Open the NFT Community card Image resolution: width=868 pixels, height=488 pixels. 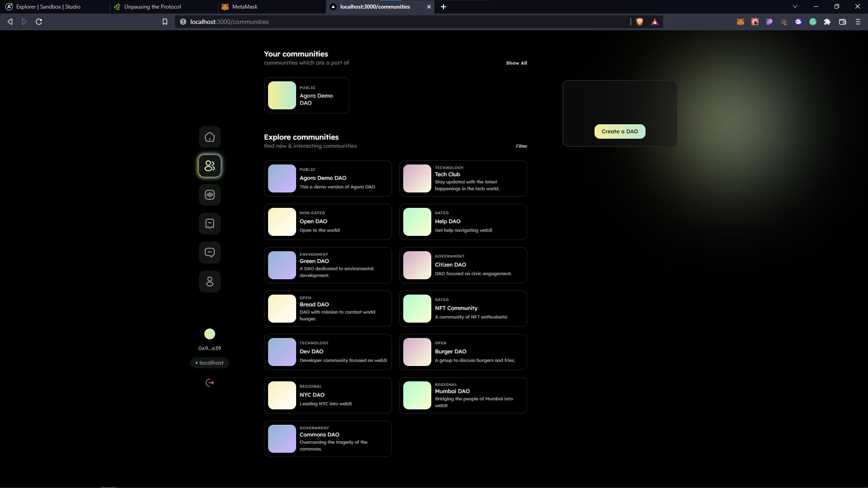(463, 309)
